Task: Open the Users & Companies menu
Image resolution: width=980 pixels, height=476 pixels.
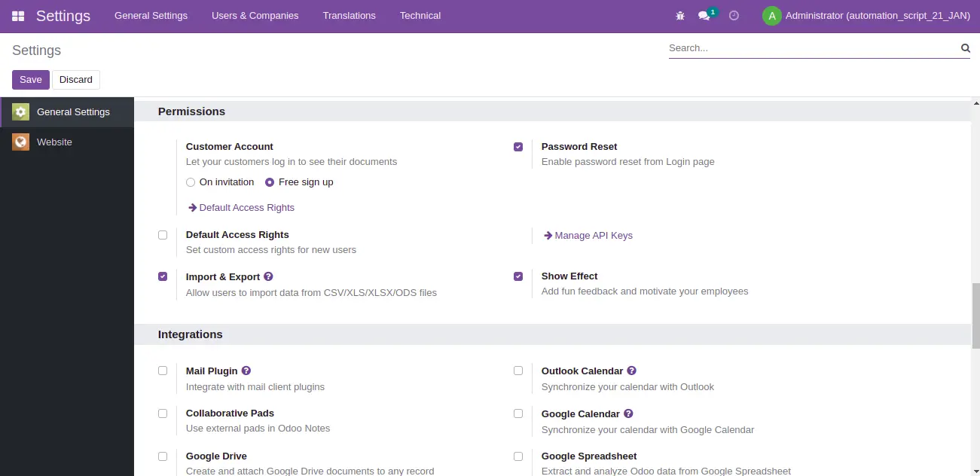Action: 255,16
